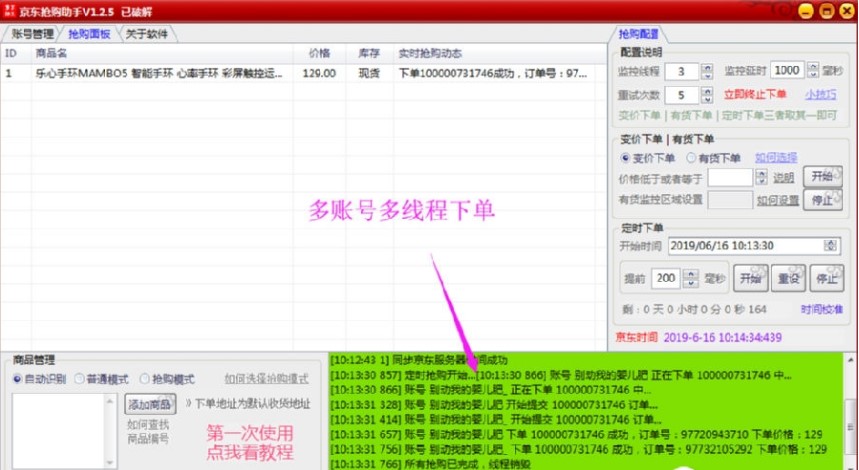This screenshot has width=859, height=470.
Task: Open the 时间校准 link
Action: pyautogui.click(x=822, y=309)
